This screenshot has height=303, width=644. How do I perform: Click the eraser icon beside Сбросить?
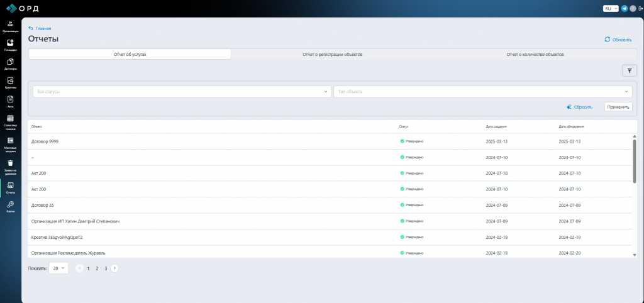569,107
